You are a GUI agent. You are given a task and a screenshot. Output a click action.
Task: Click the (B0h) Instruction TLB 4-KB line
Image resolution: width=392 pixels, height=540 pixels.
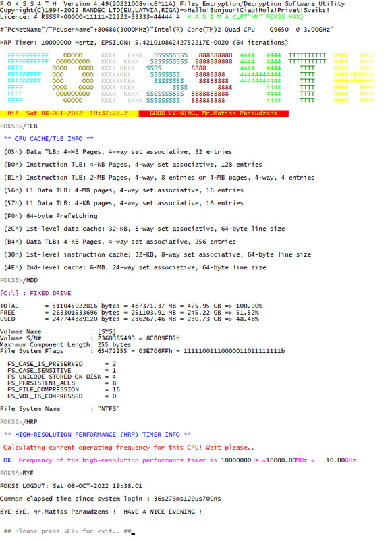[133, 165]
